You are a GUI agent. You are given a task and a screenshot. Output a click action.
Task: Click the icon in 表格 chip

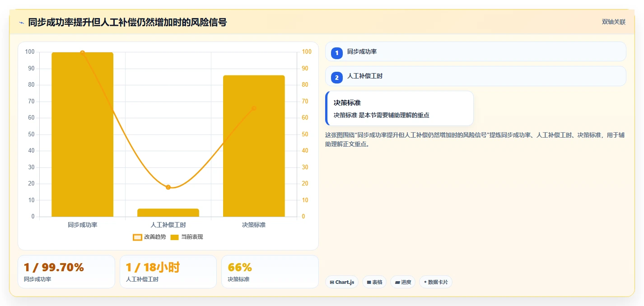369,283
